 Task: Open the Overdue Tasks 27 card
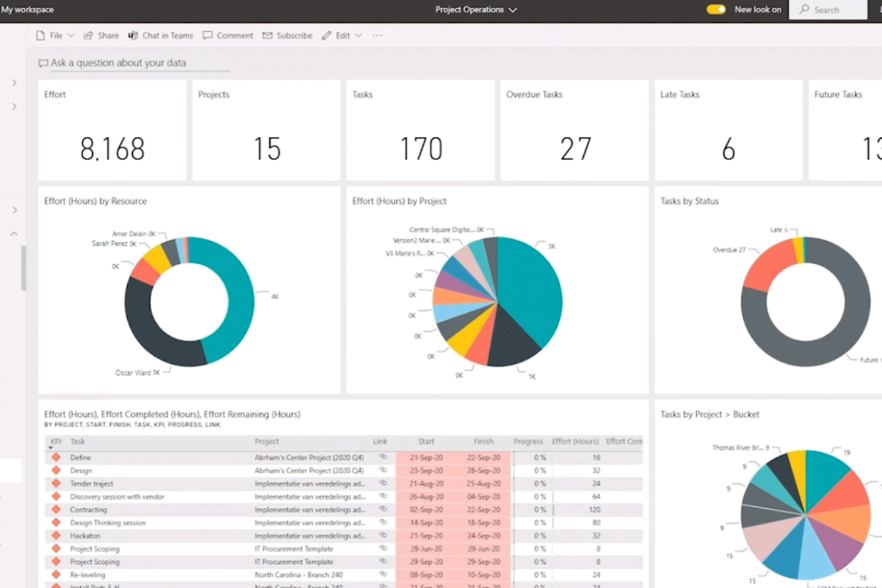(574, 130)
